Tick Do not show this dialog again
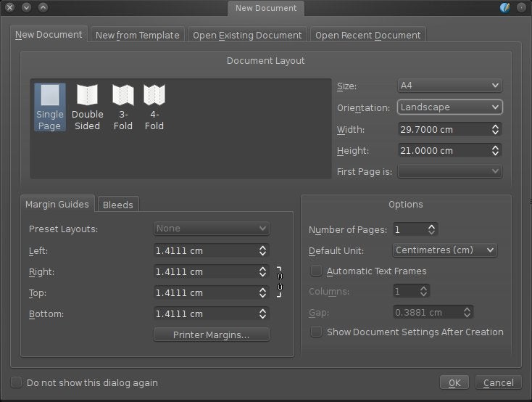 [16, 382]
